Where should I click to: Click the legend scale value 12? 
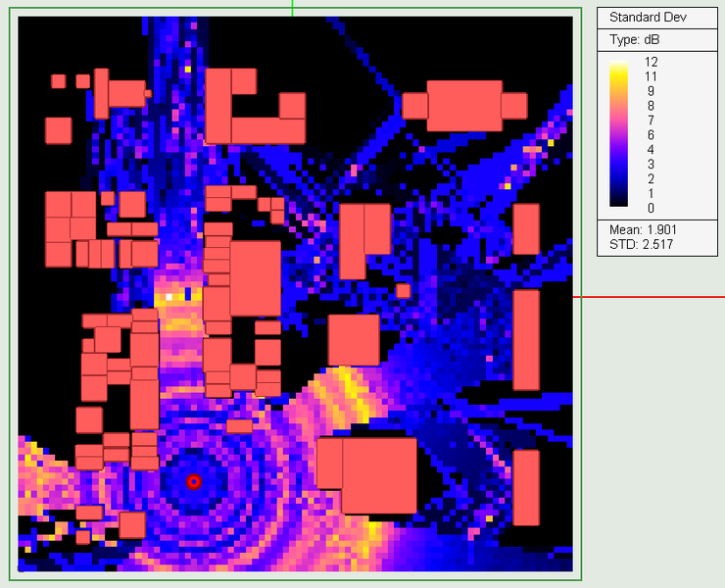pos(651,62)
